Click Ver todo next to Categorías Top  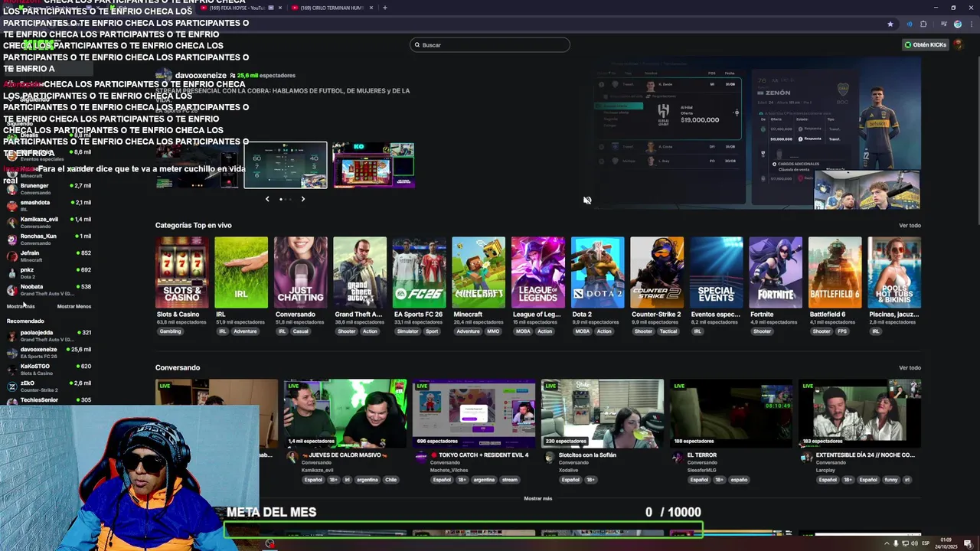tap(910, 226)
